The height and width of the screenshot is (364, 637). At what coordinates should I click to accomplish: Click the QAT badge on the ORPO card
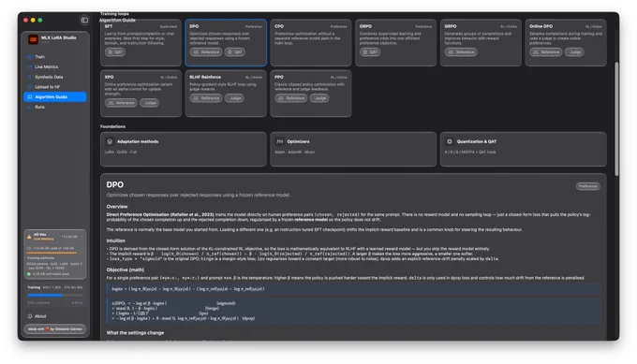370,52
